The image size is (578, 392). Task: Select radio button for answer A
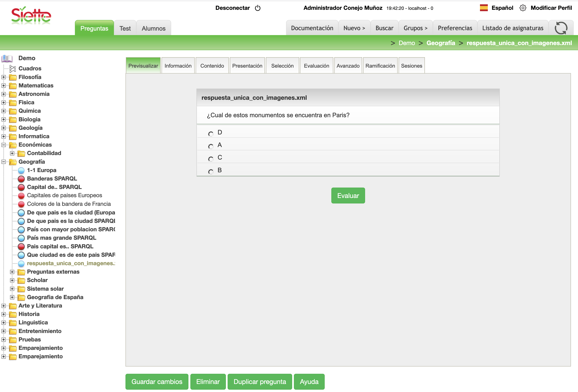pos(211,146)
